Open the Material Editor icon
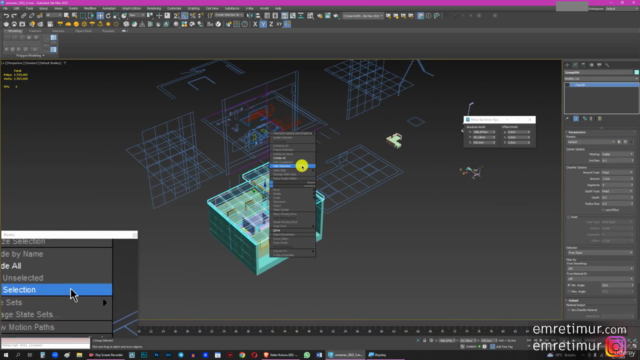This screenshot has width=640, height=360. [x=311, y=16]
